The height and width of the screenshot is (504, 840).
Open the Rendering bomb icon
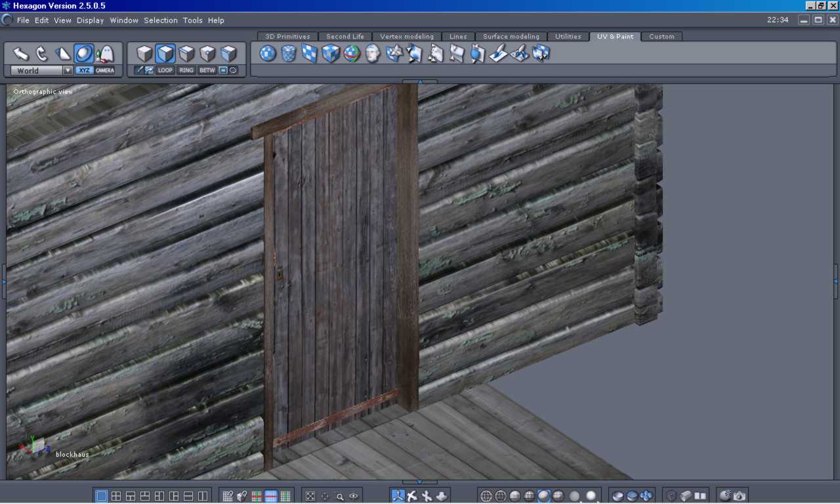point(725,496)
